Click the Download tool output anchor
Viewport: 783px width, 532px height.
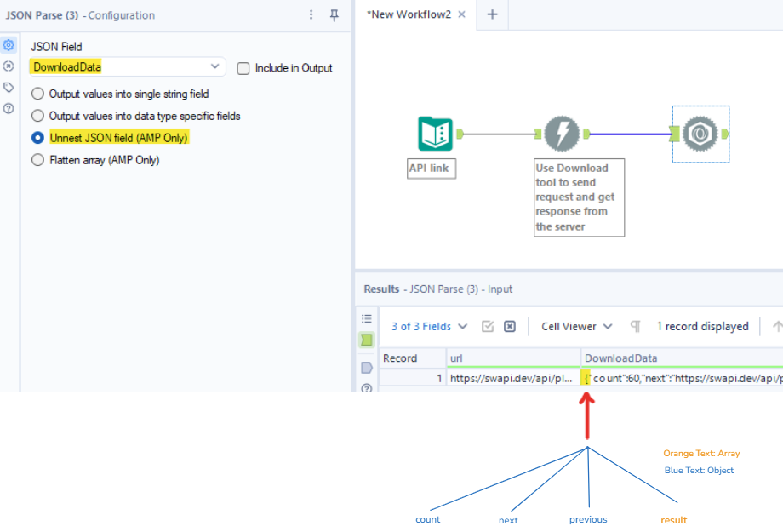pos(586,134)
